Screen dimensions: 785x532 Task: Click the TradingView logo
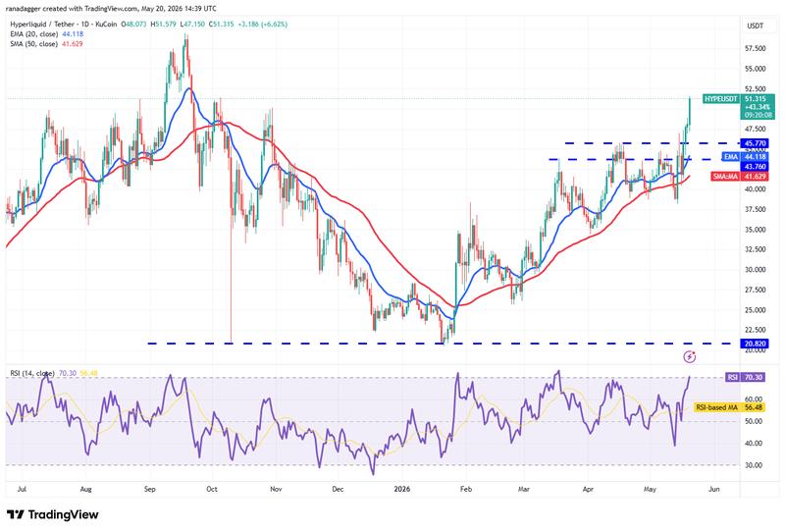pyautogui.click(x=53, y=514)
